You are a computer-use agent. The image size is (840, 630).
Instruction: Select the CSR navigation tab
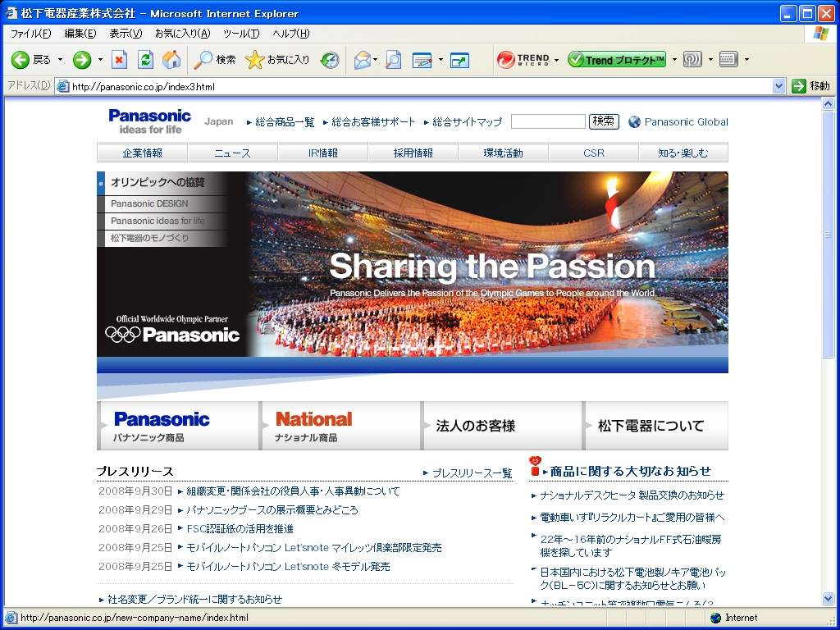coord(594,153)
